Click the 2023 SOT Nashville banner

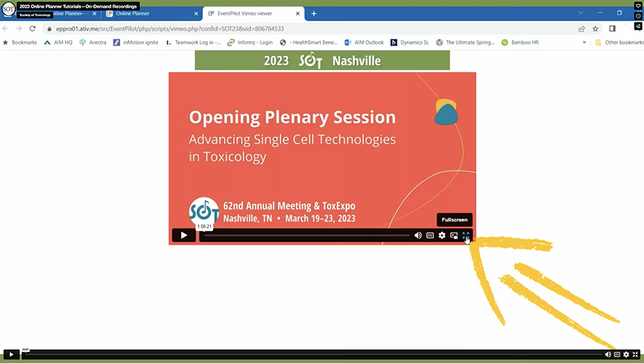pyautogui.click(x=323, y=61)
